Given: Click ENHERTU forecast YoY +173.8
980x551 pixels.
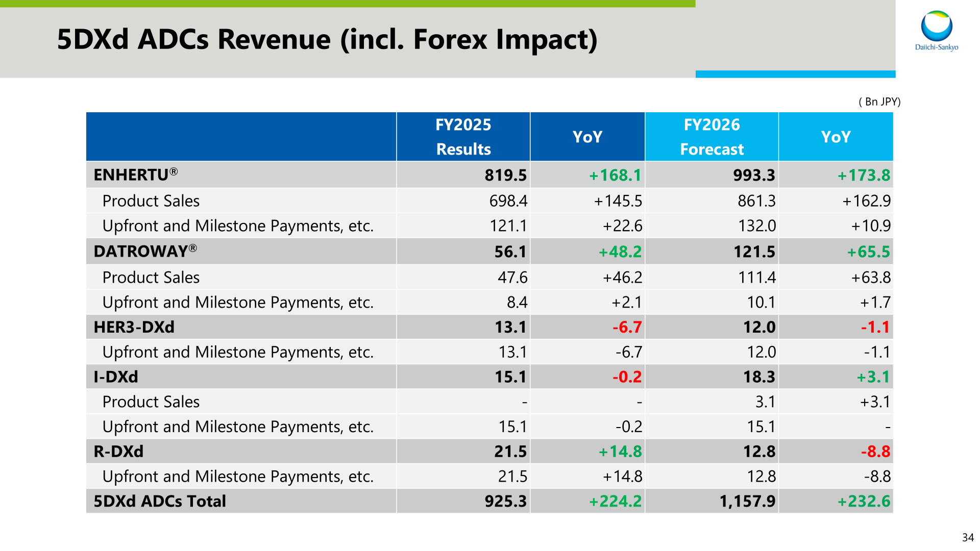Looking at the screenshot, I should click(x=864, y=175).
